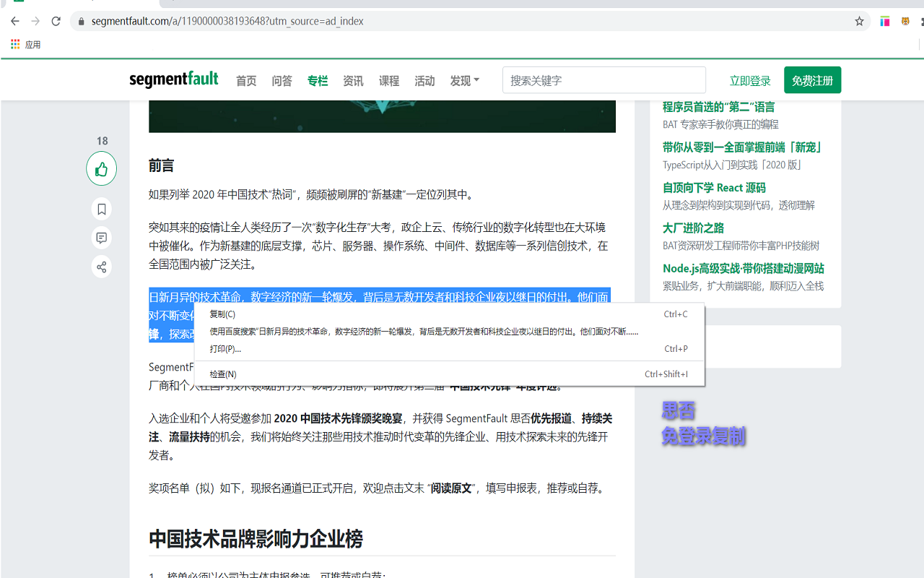Click bold text 阅读原文
Viewport: 924px width, 578px height.
pyautogui.click(x=451, y=488)
